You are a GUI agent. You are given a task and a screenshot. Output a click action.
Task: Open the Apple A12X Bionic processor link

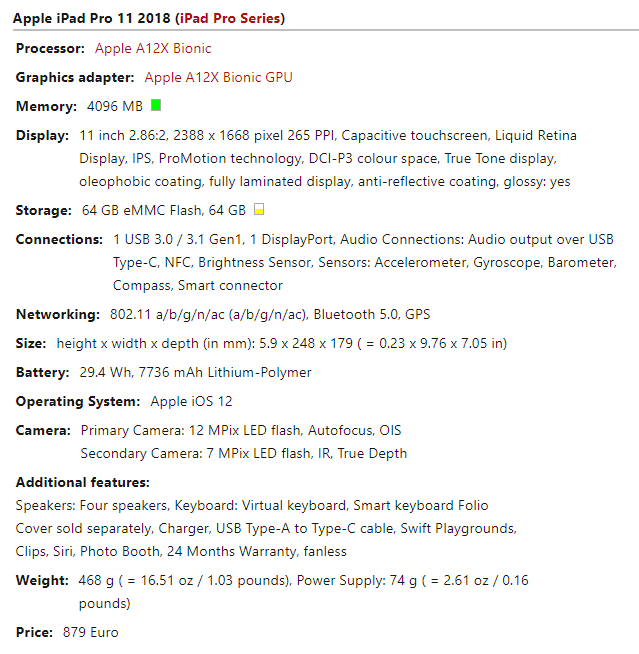pyautogui.click(x=153, y=48)
